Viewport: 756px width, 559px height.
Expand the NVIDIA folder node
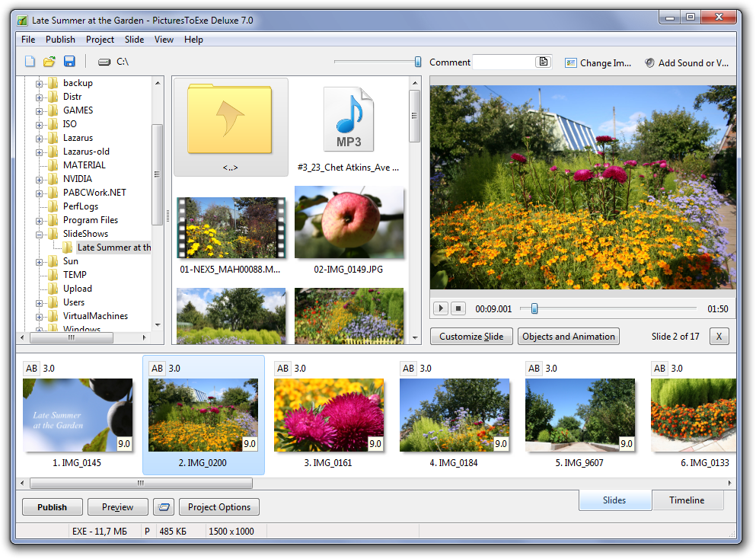(x=39, y=180)
